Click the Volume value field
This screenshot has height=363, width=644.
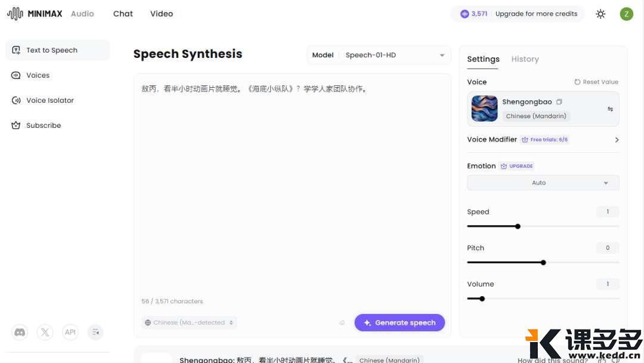tap(608, 284)
